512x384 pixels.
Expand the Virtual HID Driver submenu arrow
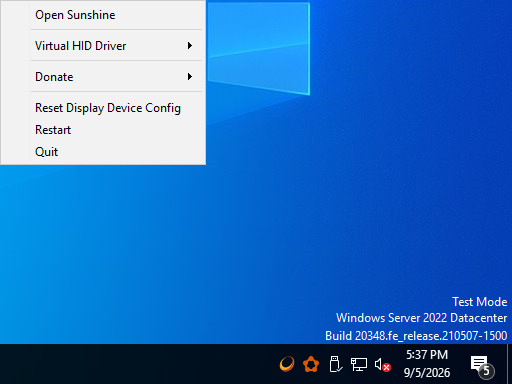coord(190,46)
